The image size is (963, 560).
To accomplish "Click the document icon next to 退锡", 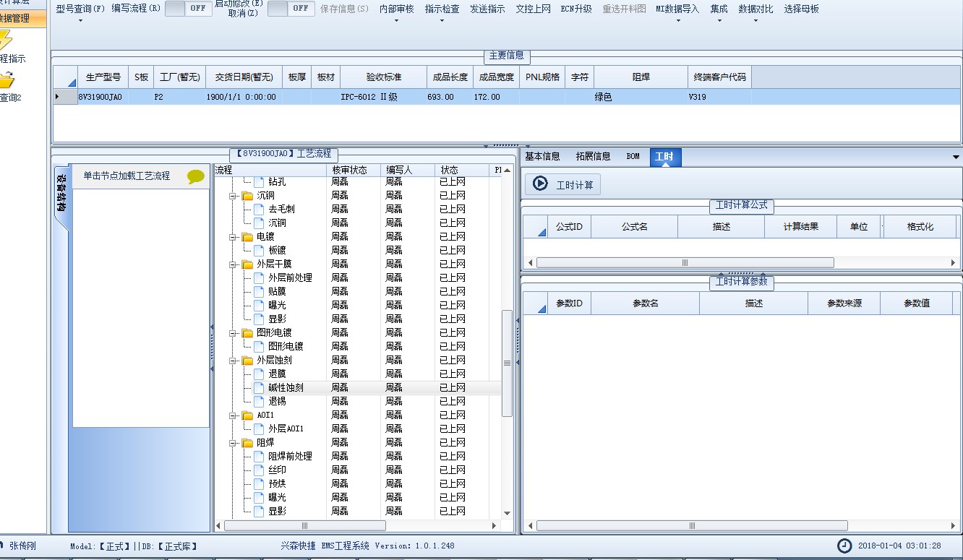I will point(259,402).
